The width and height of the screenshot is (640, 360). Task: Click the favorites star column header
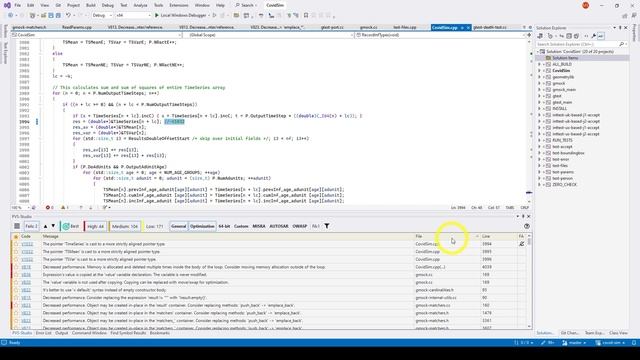click(16, 236)
